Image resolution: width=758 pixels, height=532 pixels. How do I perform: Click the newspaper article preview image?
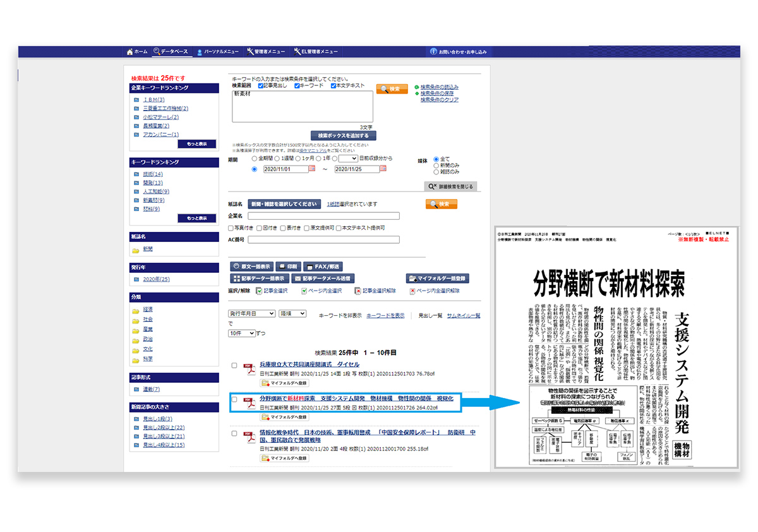point(617,347)
